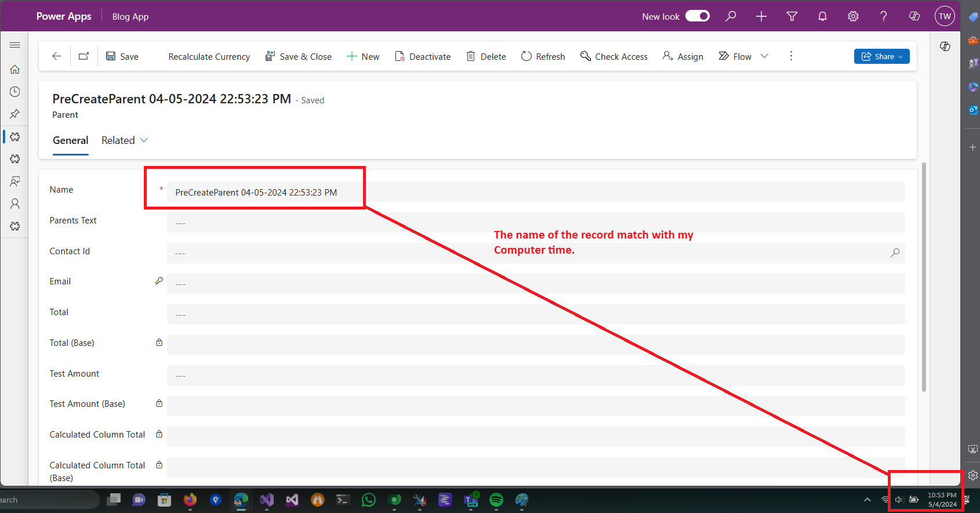Open the help question mark icon

click(884, 16)
